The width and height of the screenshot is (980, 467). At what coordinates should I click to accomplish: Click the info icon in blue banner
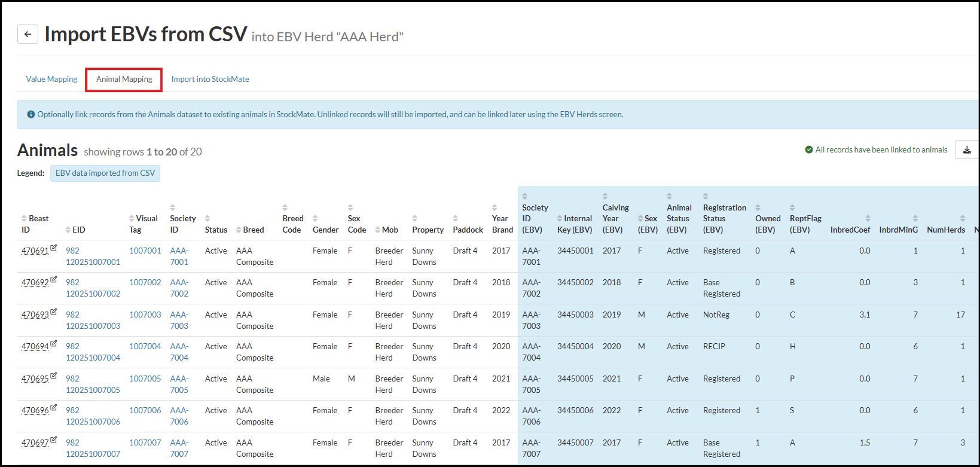pos(31,114)
